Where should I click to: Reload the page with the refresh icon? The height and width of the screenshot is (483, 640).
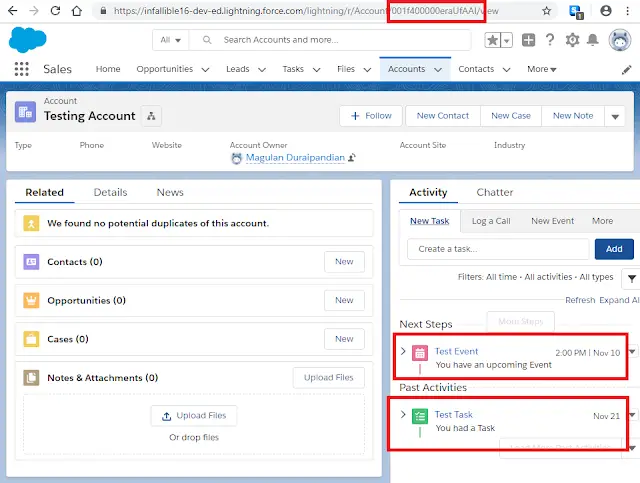pos(55,11)
